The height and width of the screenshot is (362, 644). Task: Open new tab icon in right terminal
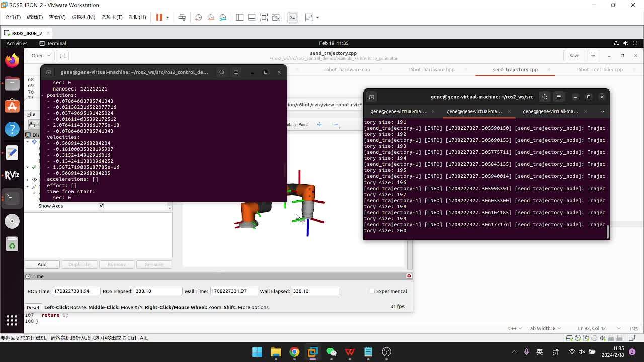372,97
